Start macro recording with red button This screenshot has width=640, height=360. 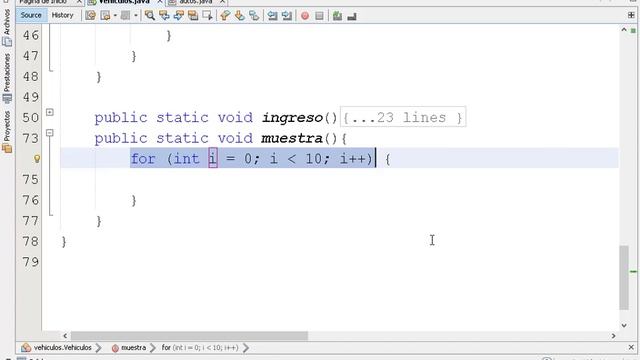(305, 16)
